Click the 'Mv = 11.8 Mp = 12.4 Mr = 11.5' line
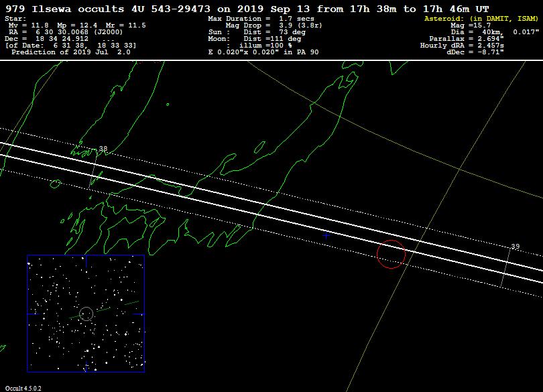543x392 pixels. pos(77,25)
